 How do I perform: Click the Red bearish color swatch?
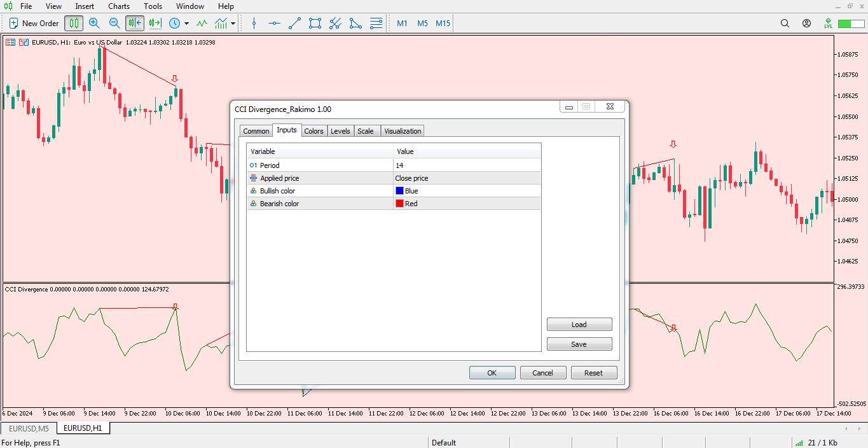[400, 204]
